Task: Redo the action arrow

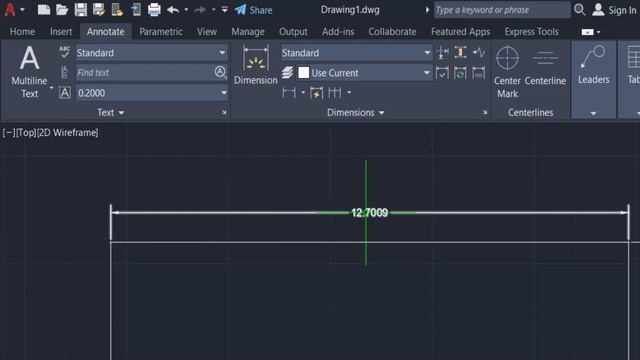Action: pyautogui.click(x=200, y=9)
